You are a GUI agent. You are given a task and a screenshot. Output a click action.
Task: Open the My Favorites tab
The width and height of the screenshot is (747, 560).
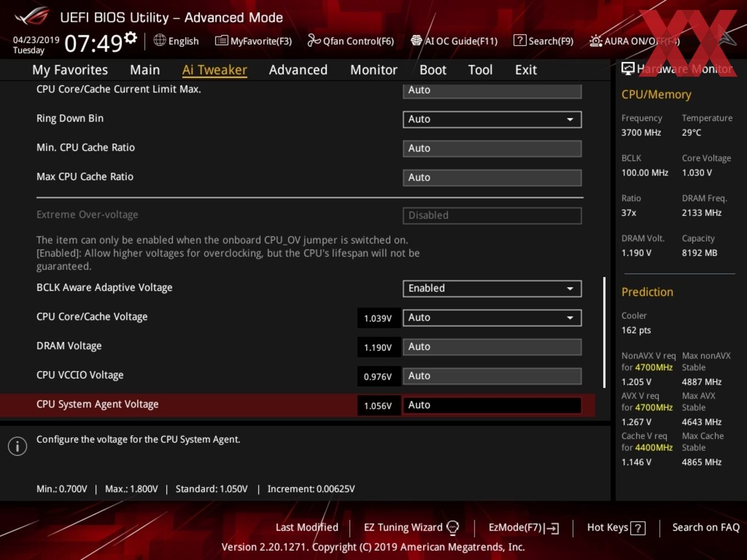click(70, 70)
